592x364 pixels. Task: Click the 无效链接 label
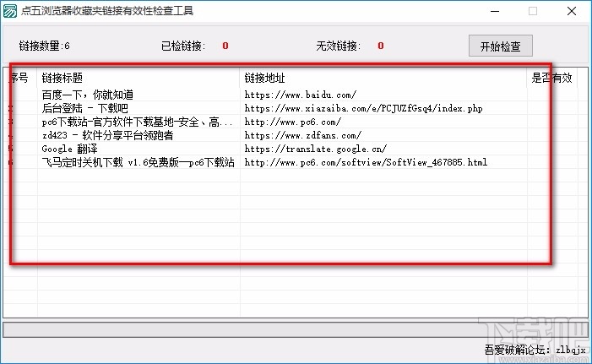pos(339,46)
